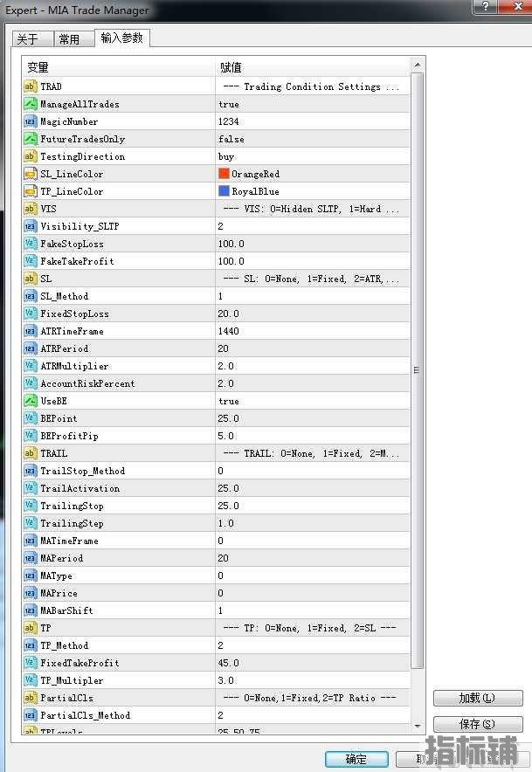Toggle the FutureTradesOnly false value
532x772 pixels.
(231, 139)
